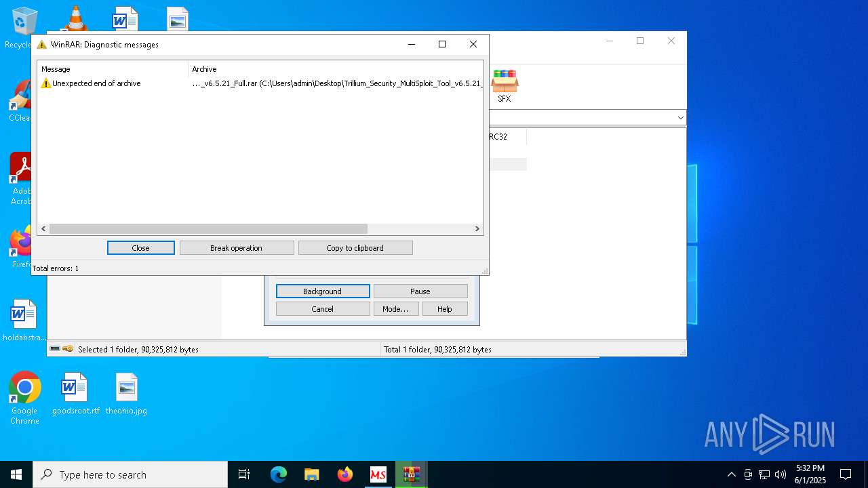Screen dimensions: 868x488
Task: Send extraction to Background
Action: [x=322, y=291]
